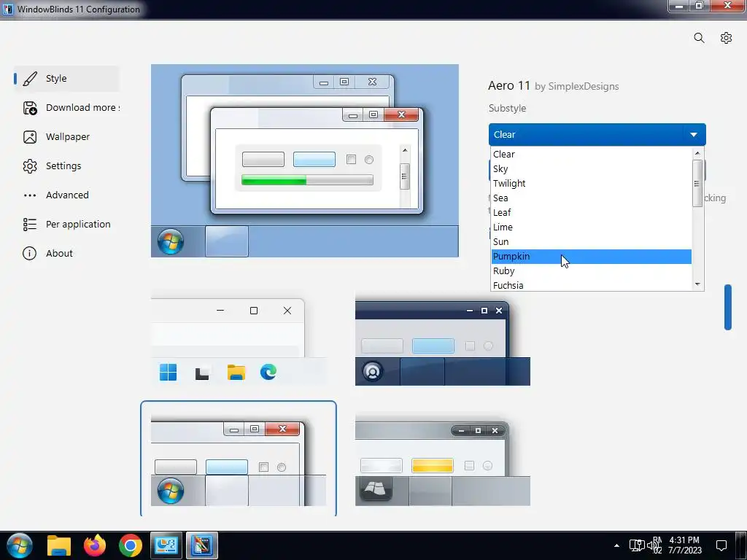747x560 pixels.
Task: Click the volume speaker tray icon
Action: click(x=651, y=545)
